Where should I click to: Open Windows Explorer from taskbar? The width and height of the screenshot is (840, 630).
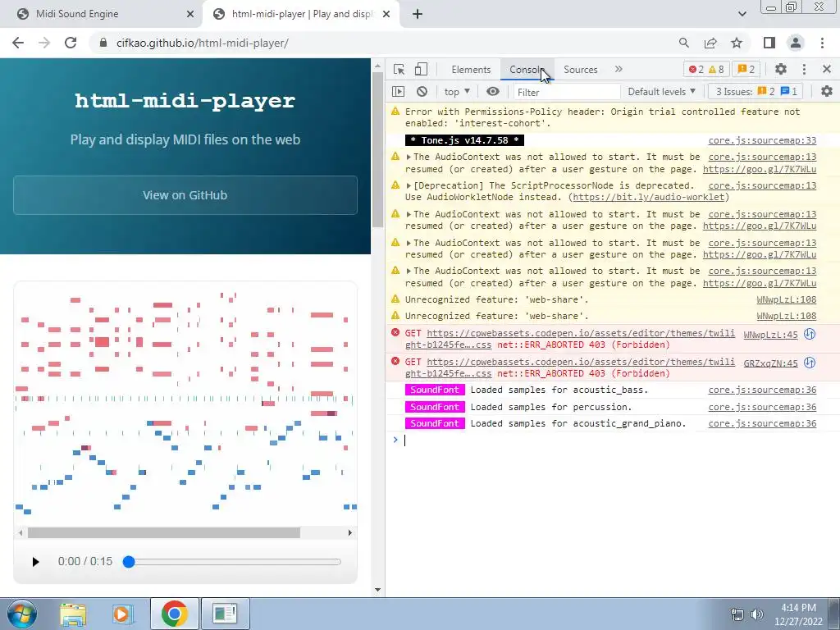pyautogui.click(x=73, y=614)
